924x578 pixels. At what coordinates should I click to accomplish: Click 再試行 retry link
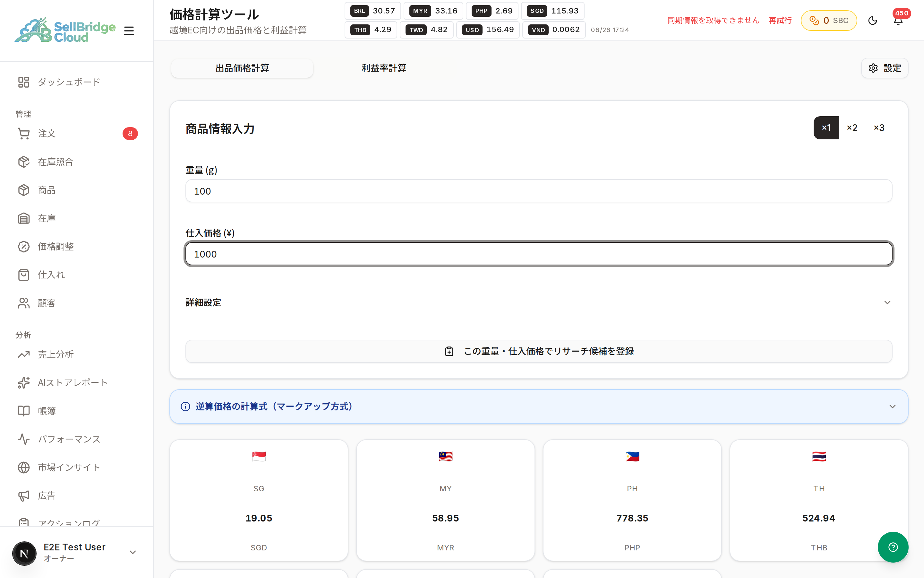780,21
